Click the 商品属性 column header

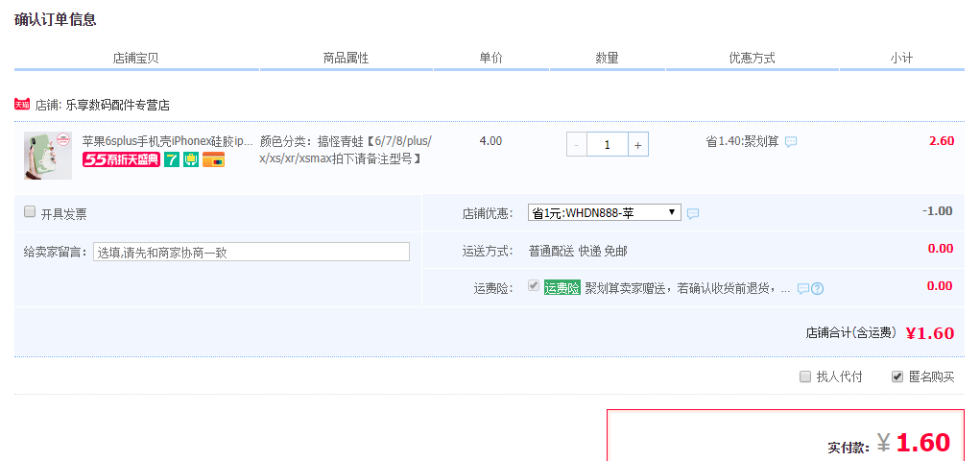346,59
